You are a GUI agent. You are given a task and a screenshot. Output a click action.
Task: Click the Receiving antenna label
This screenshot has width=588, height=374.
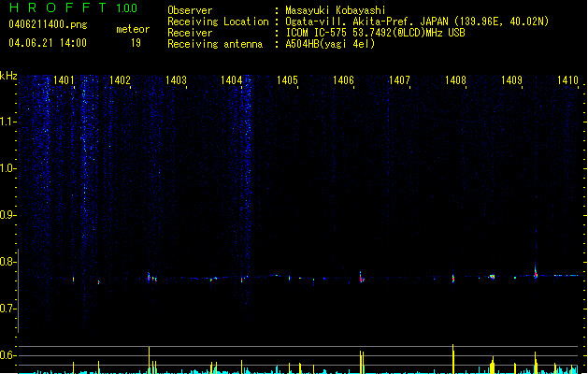[215, 44]
